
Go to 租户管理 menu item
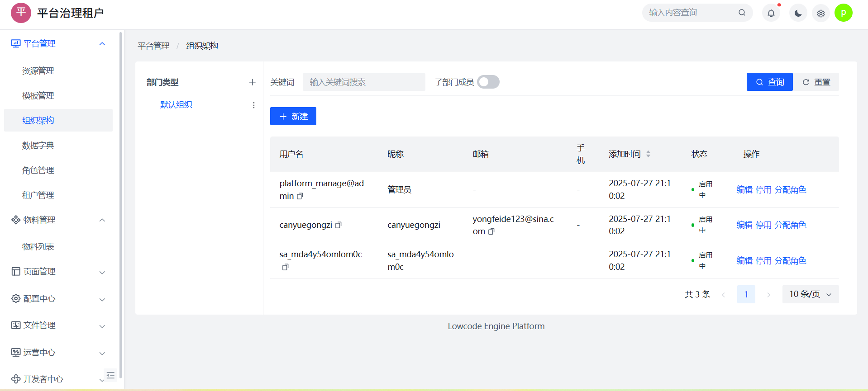point(38,195)
